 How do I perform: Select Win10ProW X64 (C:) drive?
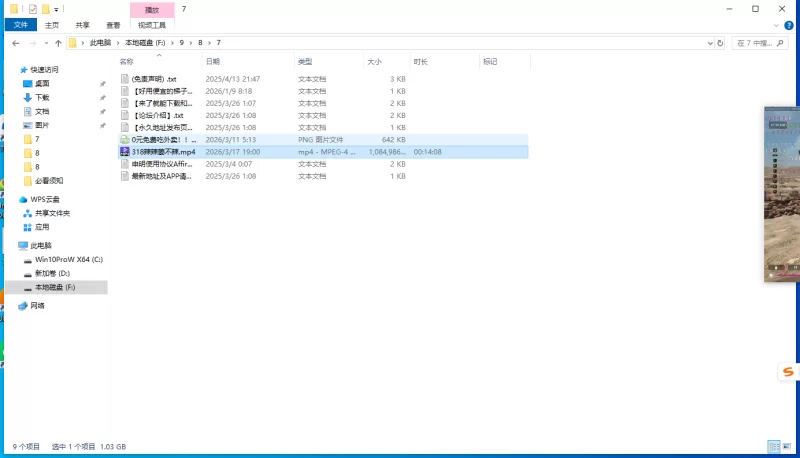coord(68,259)
